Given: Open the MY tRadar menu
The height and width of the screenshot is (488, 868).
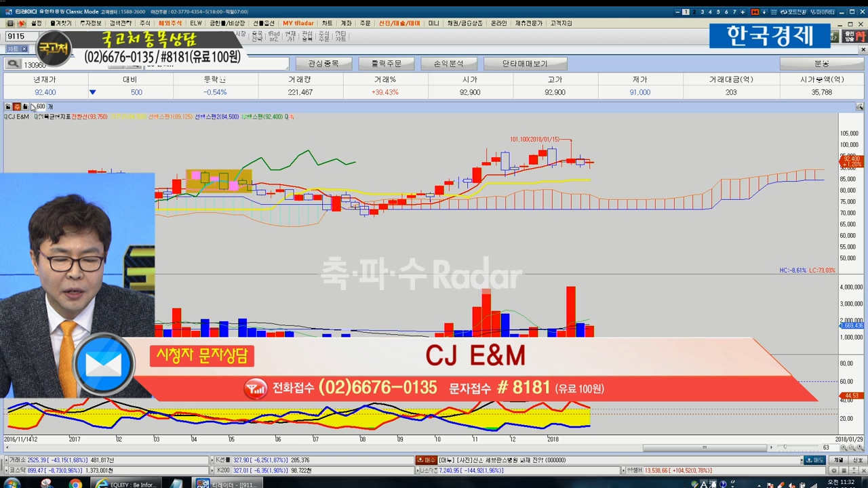Looking at the screenshot, I should 298,23.
